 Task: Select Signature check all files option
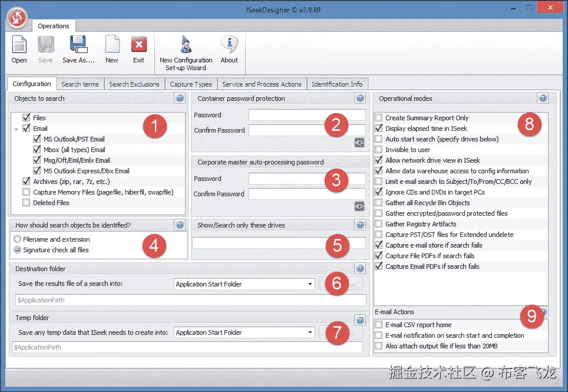click(18, 249)
